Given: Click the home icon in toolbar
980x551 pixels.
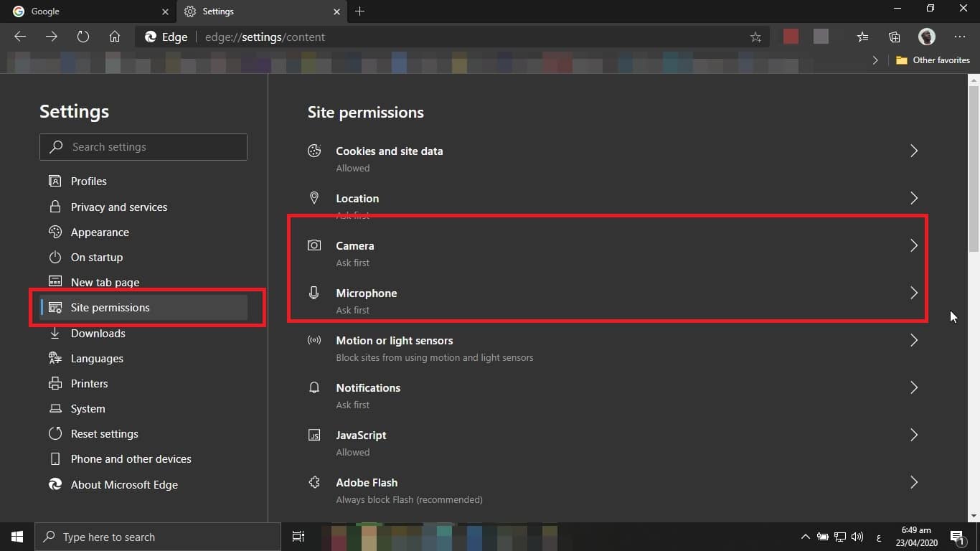Looking at the screenshot, I should 115,37.
